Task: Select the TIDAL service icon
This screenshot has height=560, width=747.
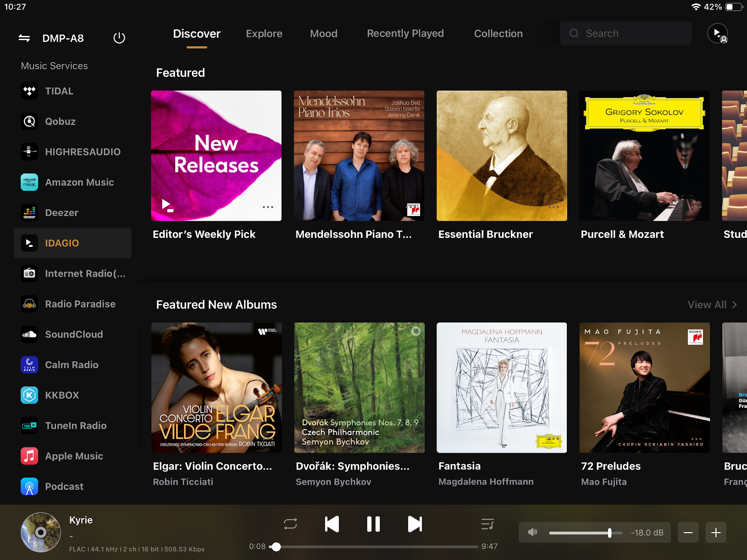Action: point(29,91)
